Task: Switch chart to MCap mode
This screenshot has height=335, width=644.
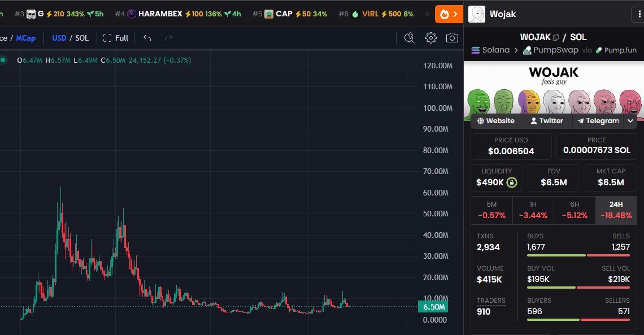Action: 25,38
